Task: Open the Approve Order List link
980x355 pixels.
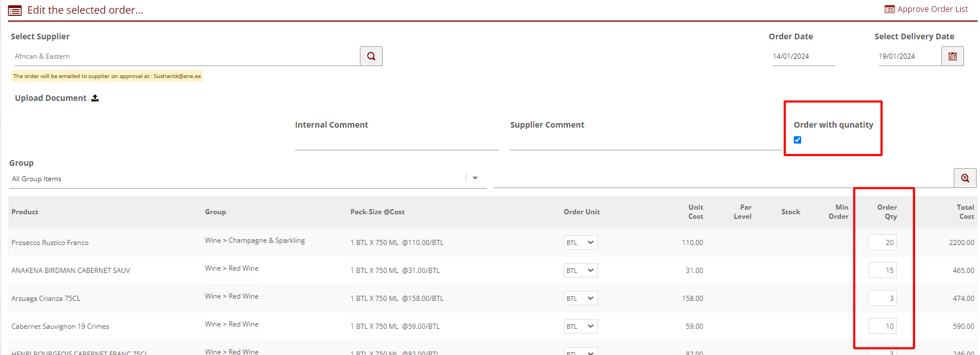Action: pos(932,9)
